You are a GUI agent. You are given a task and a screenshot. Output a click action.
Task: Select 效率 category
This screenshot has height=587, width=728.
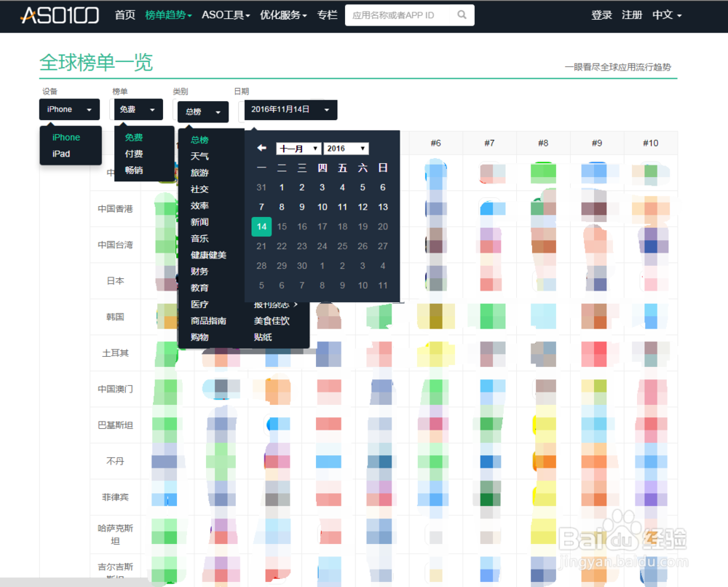coord(199,205)
